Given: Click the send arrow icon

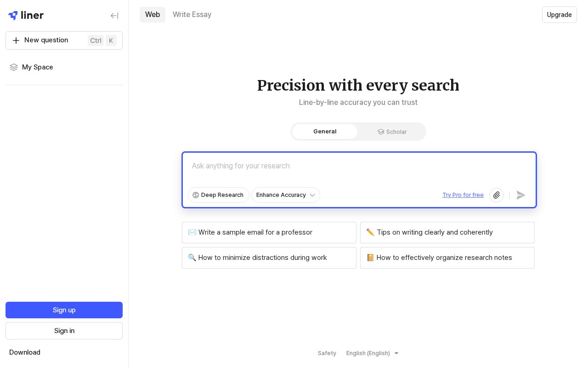Looking at the screenshot, I should coord(520,195).
